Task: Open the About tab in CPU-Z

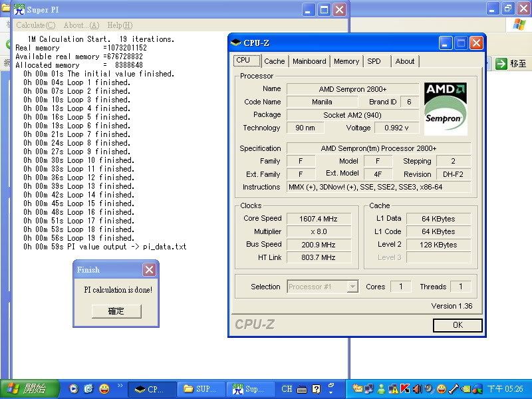Action: 405,61
